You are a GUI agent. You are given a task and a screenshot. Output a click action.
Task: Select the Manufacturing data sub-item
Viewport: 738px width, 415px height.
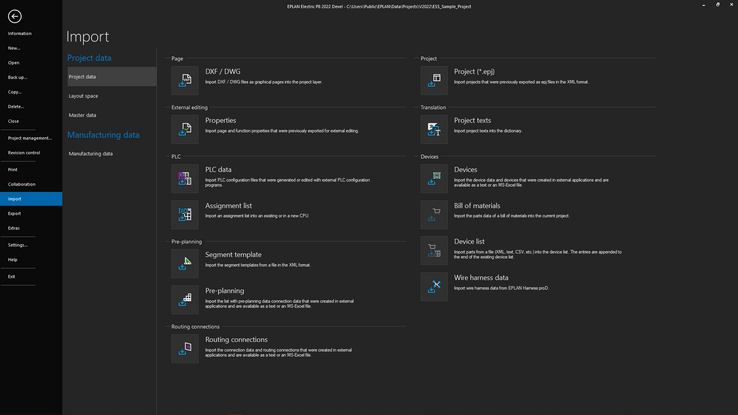(112, 153)
